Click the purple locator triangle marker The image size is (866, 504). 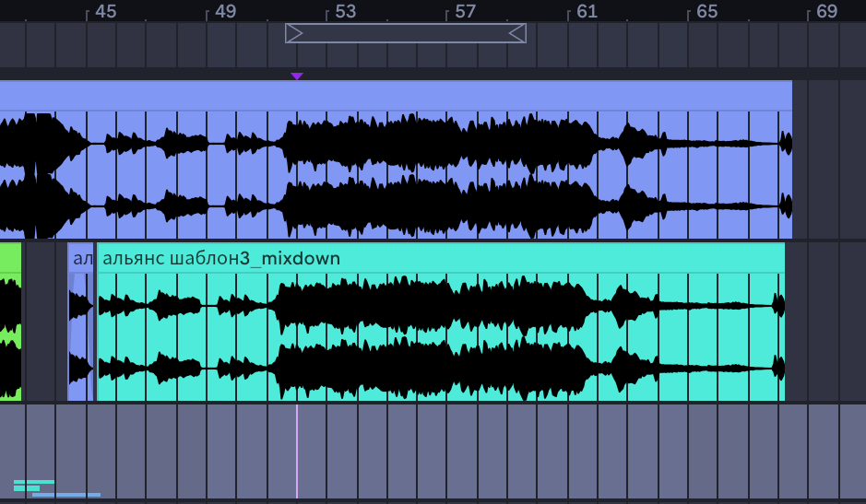(x=297, y=76)
